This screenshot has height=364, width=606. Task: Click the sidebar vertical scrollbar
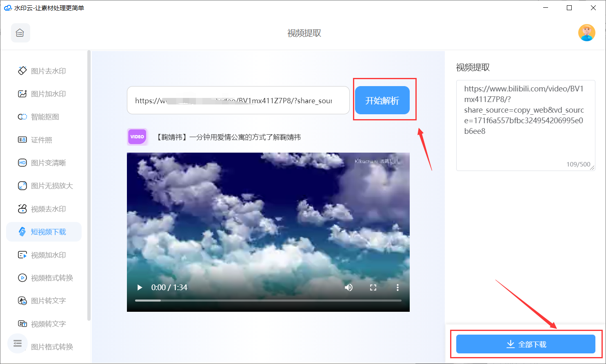(89, 186)
